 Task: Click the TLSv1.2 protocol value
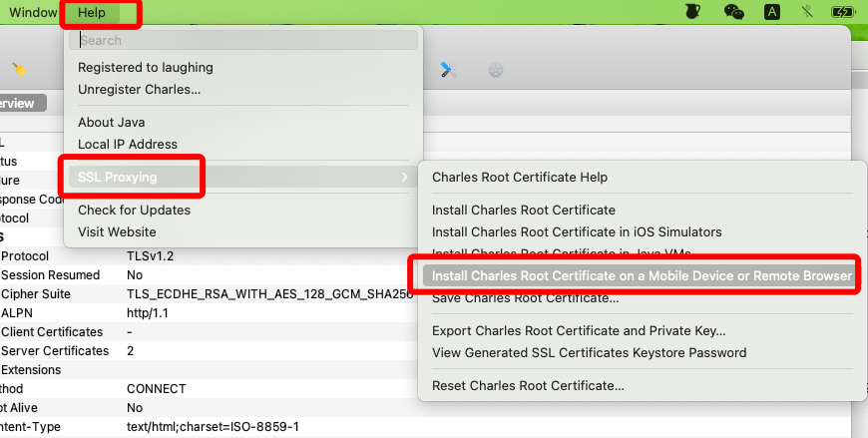point(150,256)
